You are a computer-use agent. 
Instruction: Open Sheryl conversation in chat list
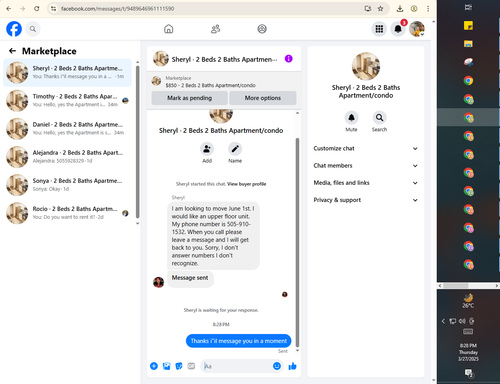tap(67, 72)
